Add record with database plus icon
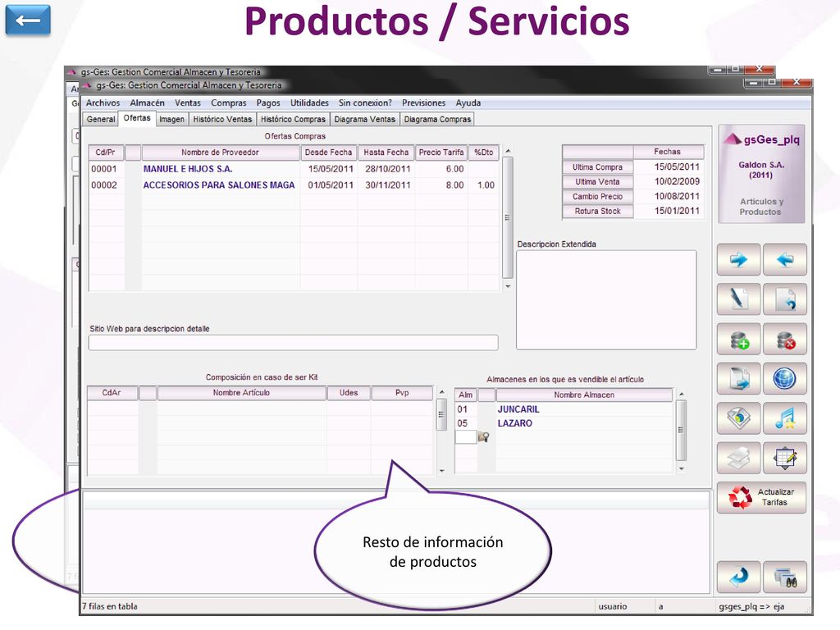840x630 pixels. click(x=738, y=339)
